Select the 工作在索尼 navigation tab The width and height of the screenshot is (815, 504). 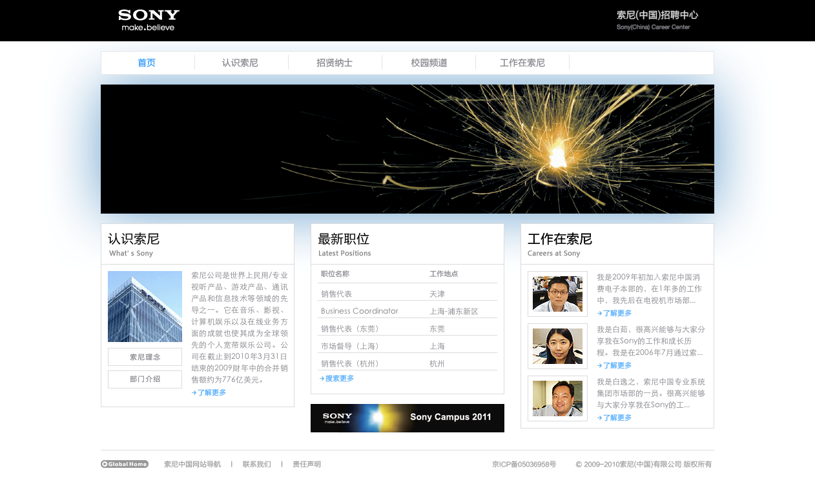coord(522,63)
